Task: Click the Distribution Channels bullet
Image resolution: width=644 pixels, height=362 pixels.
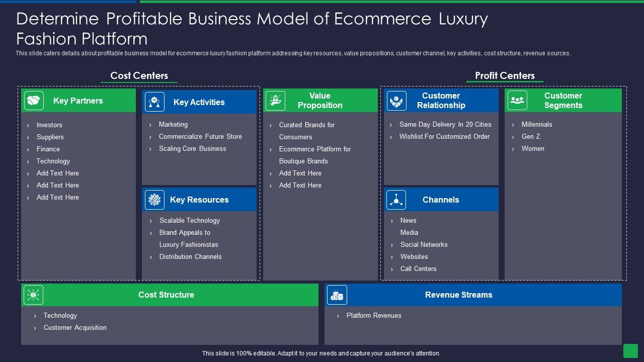Action: [x=191, y=256]
